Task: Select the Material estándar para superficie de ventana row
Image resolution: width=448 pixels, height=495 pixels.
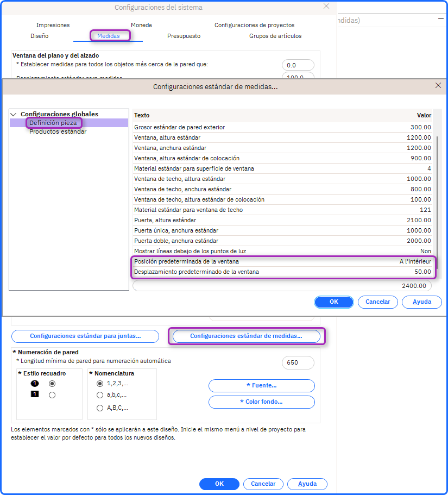Action: click(282, 168)
